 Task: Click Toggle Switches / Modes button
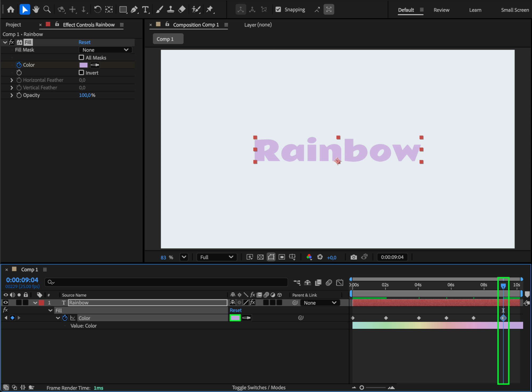258,387
